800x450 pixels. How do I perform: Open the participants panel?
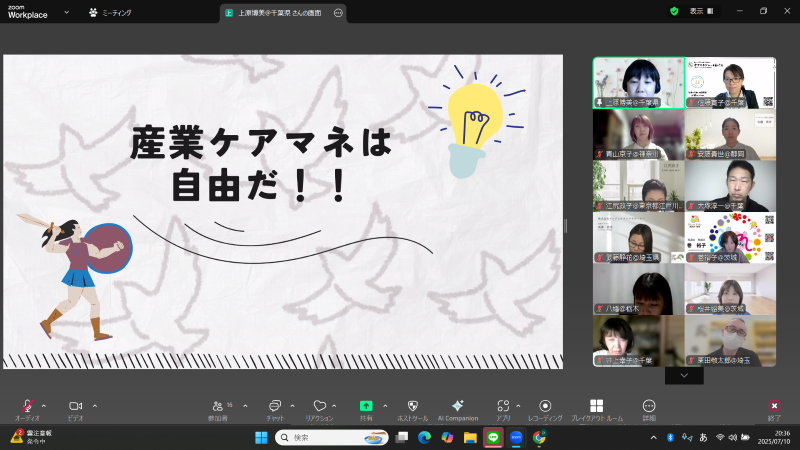tap(218, 406)
